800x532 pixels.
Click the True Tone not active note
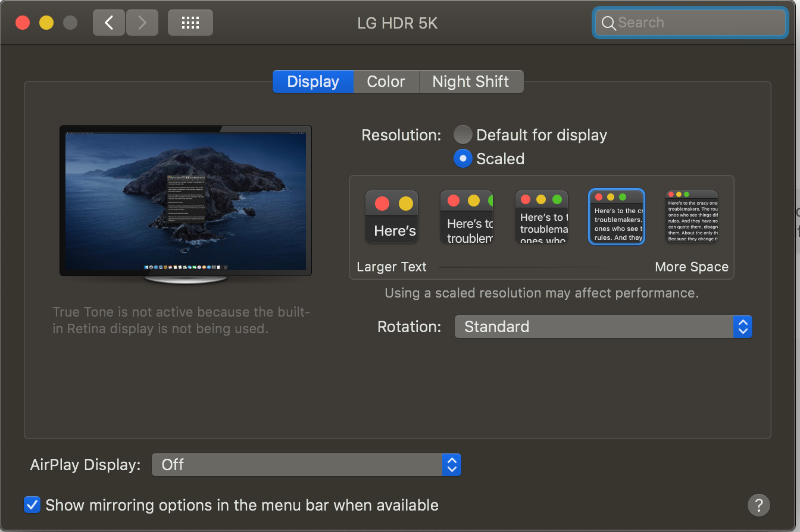coord(182,321)
